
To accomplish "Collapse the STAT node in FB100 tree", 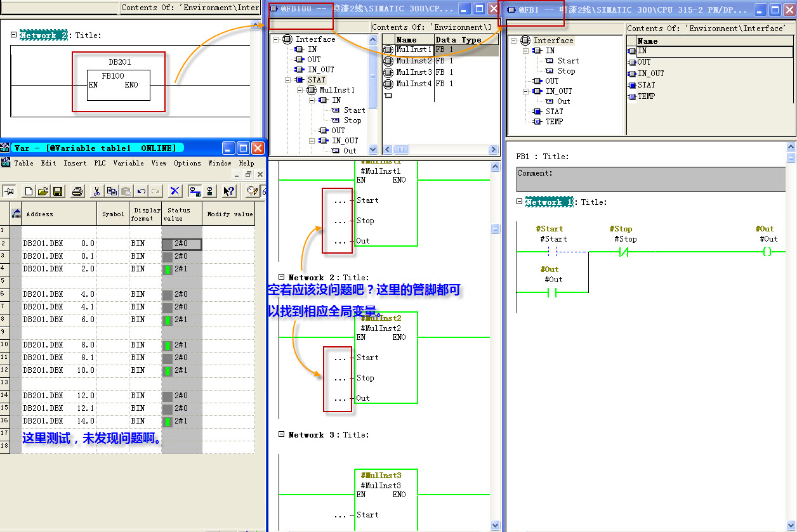I will click(x=287, y=80).
